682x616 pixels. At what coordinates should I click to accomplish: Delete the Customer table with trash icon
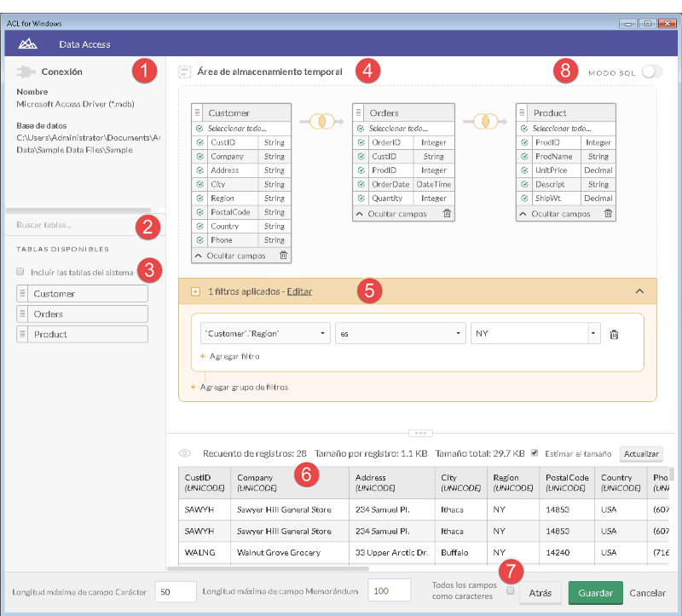click(x=284, y=256)
